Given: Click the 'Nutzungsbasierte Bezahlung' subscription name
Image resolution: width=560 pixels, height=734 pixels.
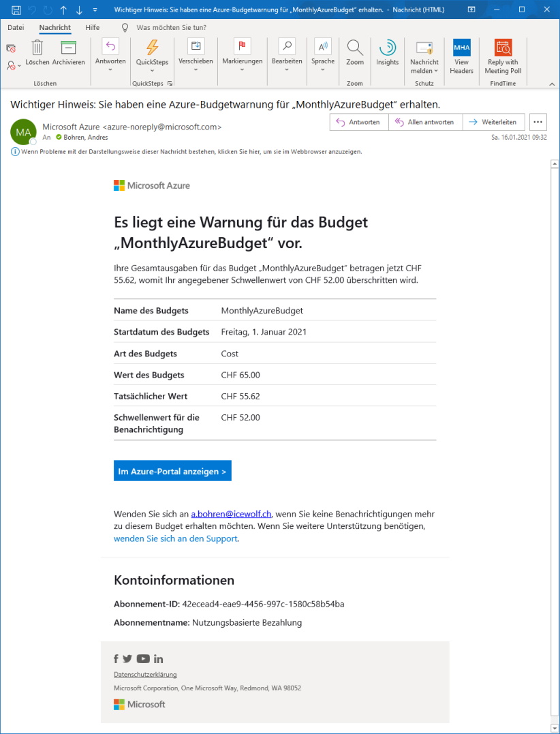Looking at the screenshot, I should [x=247, y=623].
